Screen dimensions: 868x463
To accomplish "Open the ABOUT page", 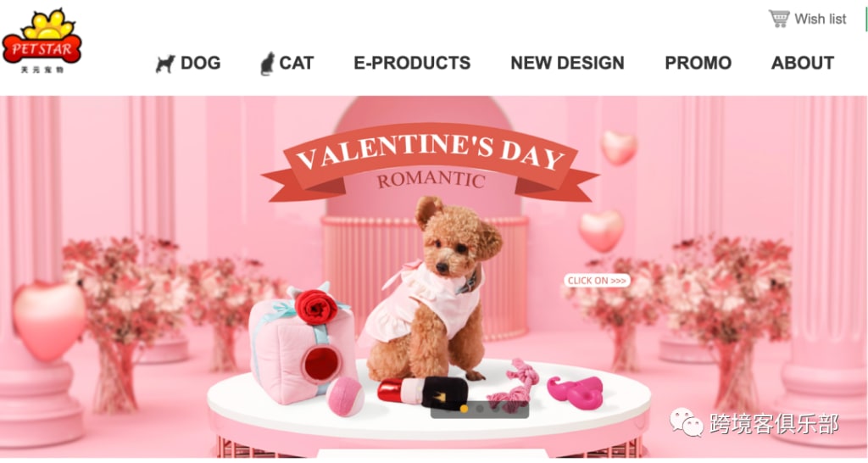I will point(803,63).
